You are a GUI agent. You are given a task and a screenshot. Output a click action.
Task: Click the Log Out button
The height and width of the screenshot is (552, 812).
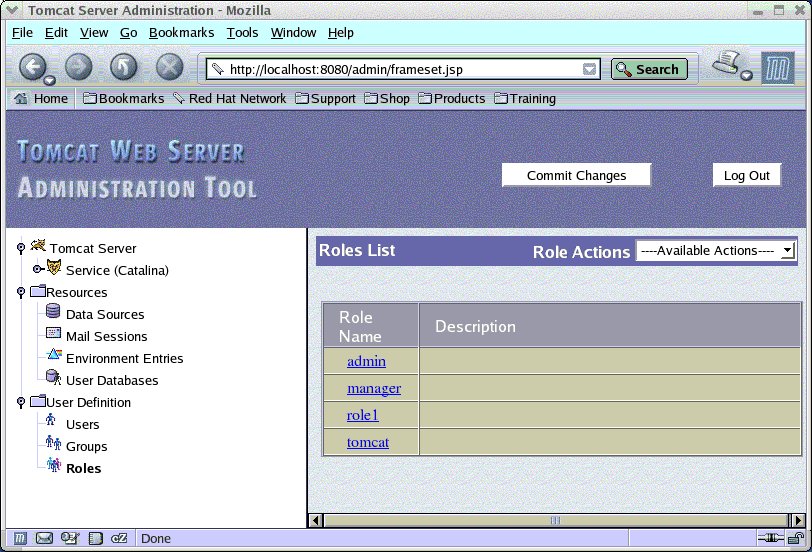tap(747, 176)
